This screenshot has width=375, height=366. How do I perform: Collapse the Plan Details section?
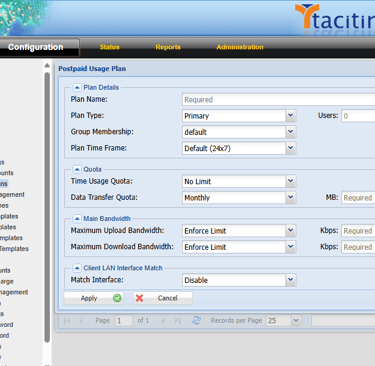tap(77, 87)
